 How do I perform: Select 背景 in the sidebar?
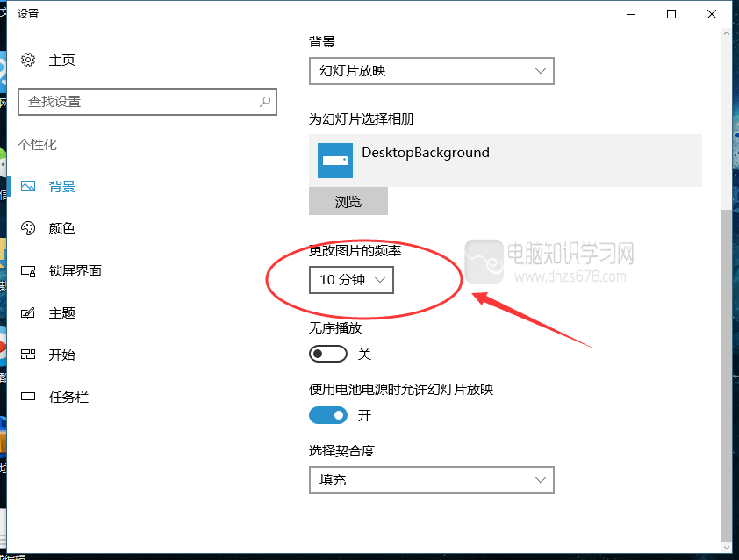[61, 187]
